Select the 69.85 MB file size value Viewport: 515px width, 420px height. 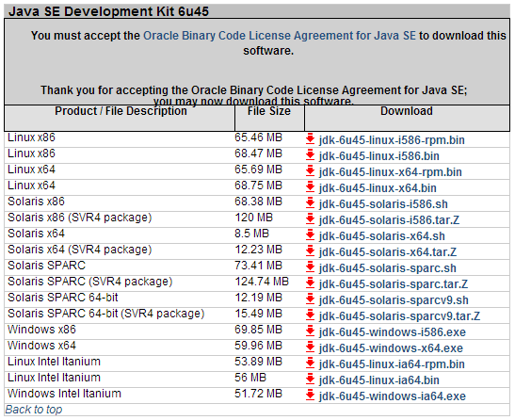[258, 330]
